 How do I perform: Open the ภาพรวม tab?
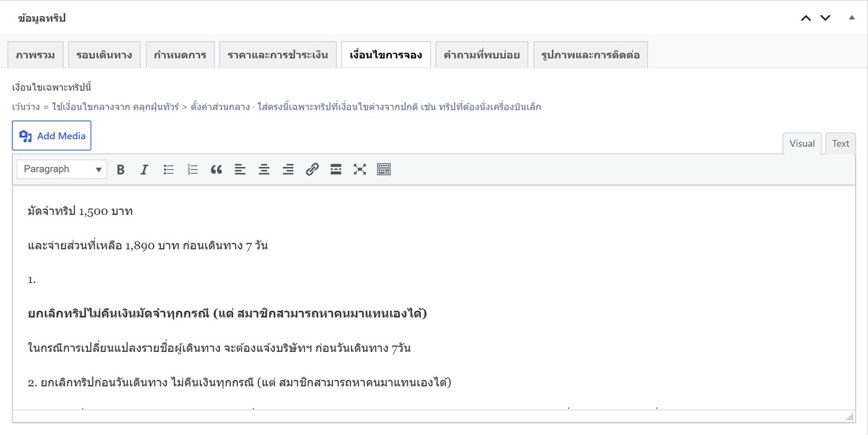[x=35, y=55]
